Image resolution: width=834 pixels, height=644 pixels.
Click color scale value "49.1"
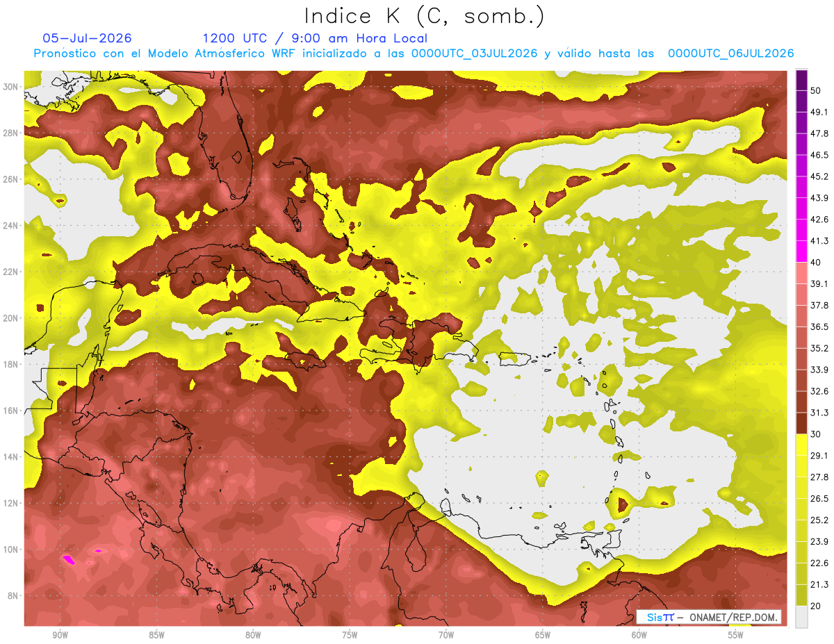click(x=819, y=112)
